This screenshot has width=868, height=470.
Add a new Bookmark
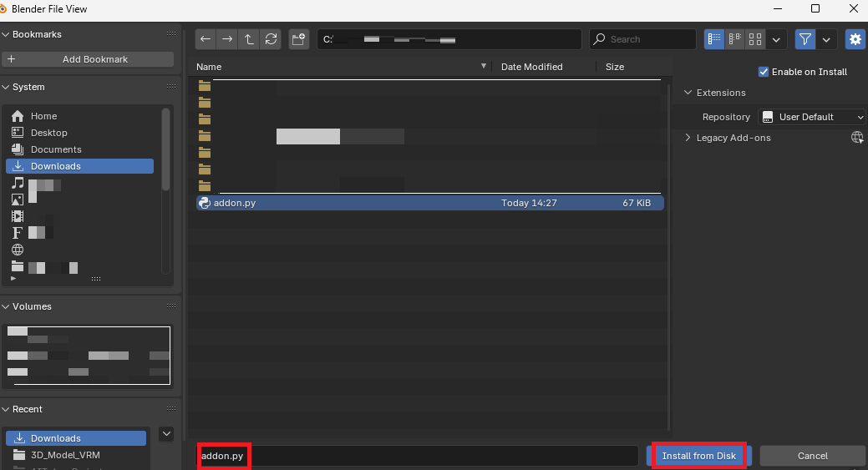tap(88, 59)
